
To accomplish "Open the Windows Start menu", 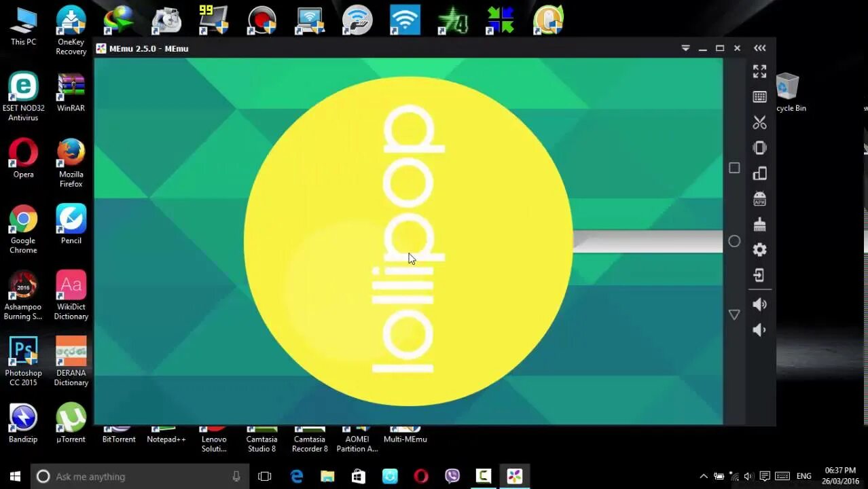I will [15, 476].
